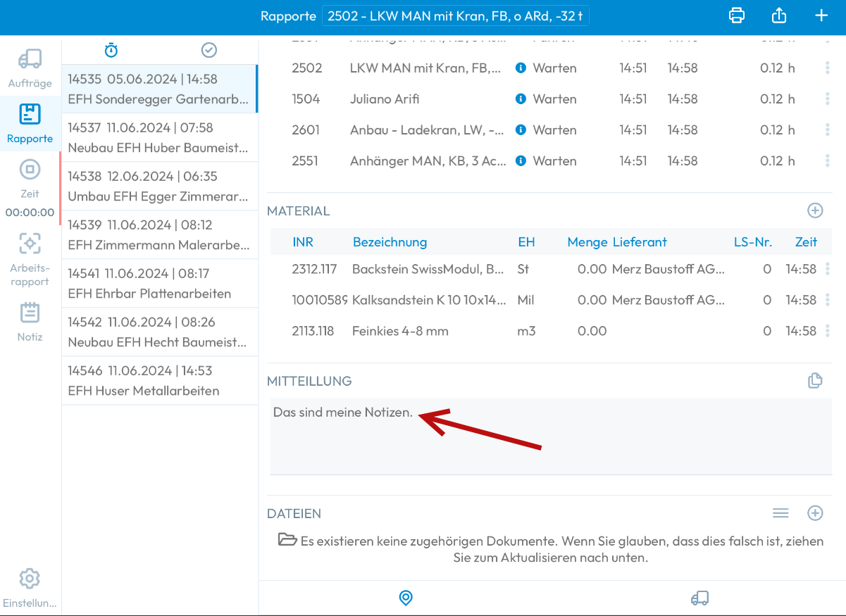
Task: Open the Notiz section in sidebar
Action: 30,321
